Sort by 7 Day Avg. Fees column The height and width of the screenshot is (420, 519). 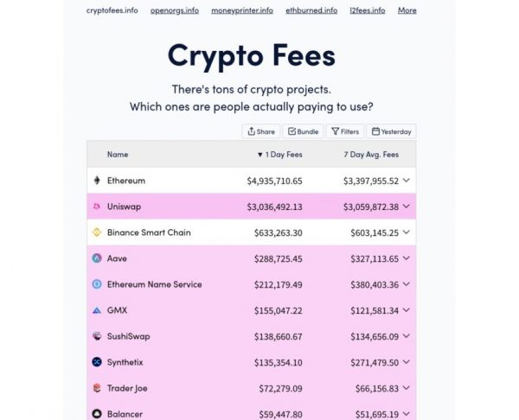tap(370, 155)
